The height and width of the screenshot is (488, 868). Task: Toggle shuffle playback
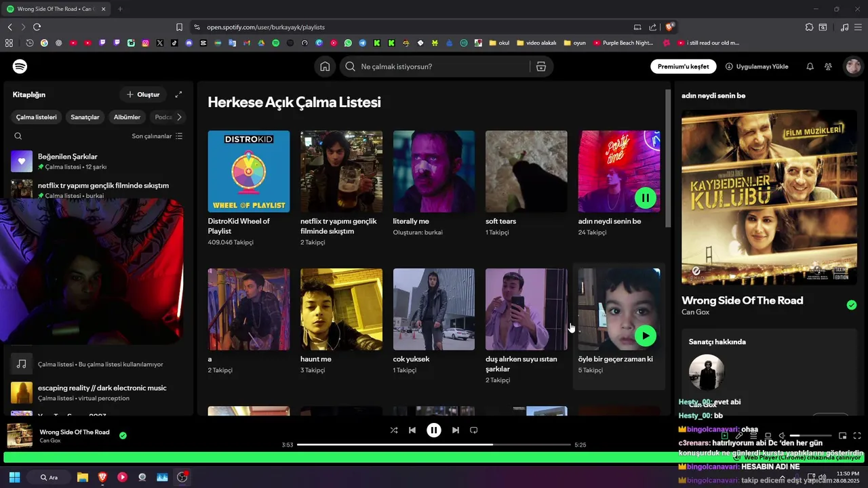click(x=394, y=430)
